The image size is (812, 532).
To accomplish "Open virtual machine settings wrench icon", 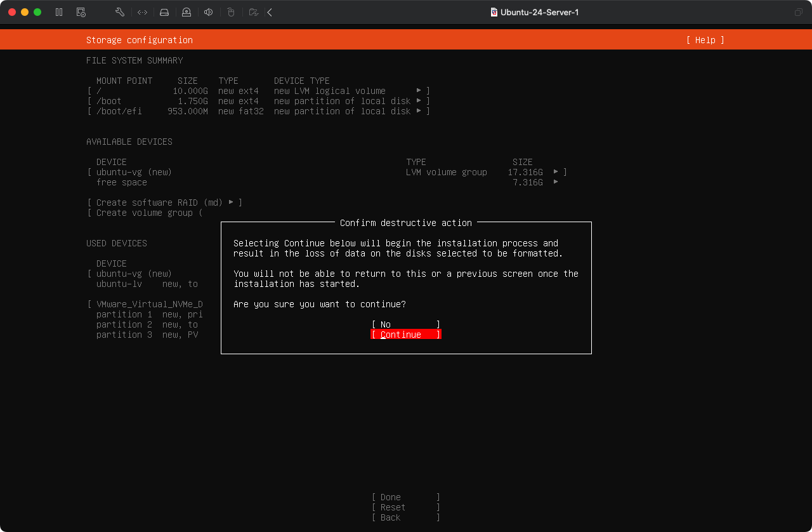I will point(120,12).
